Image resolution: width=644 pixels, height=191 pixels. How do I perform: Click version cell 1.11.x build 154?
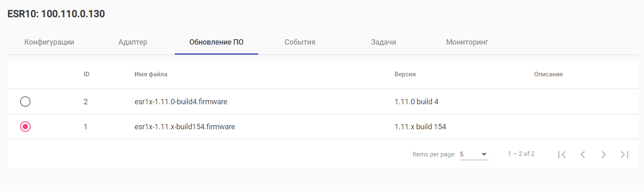point(420,126)
